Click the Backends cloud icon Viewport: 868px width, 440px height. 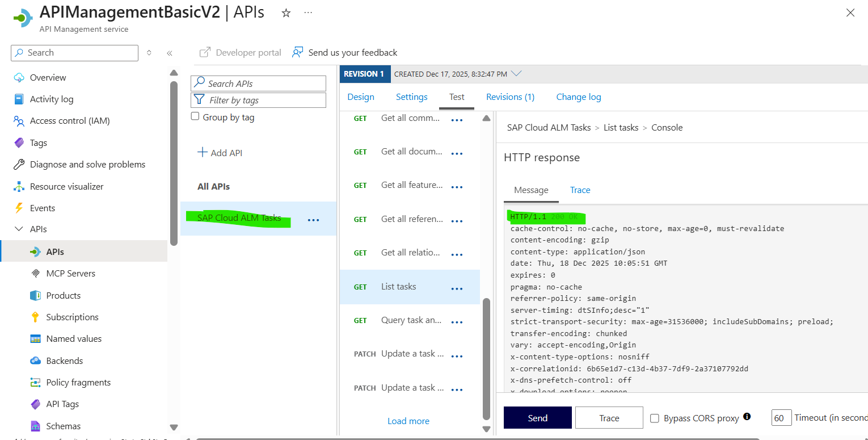tap(36, 361)
